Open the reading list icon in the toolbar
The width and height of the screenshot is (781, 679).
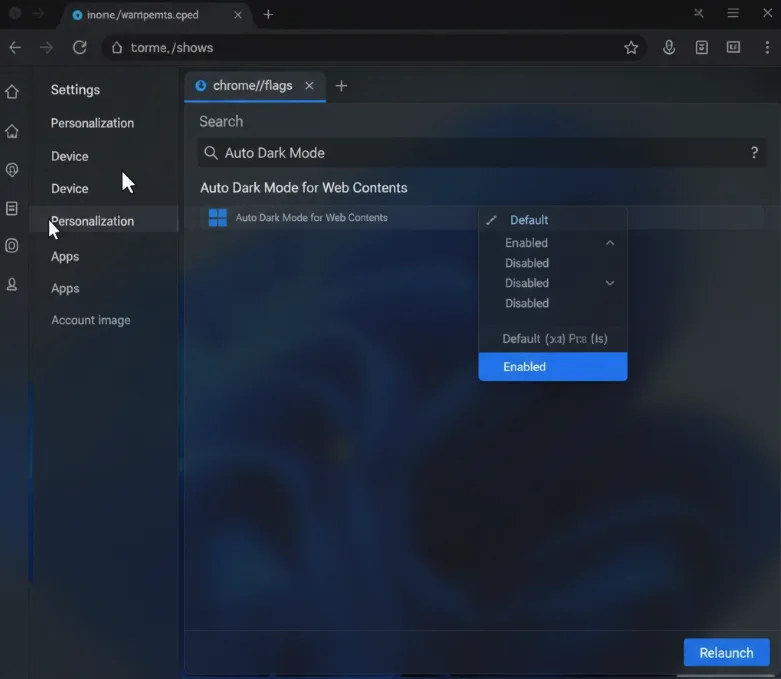[702, 48]
